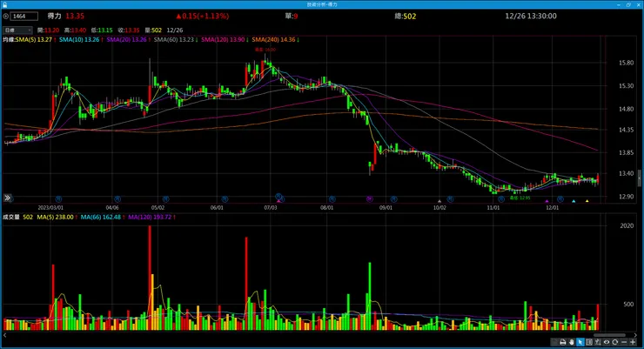Click the opening price 開:13.20

click(48, 30)
